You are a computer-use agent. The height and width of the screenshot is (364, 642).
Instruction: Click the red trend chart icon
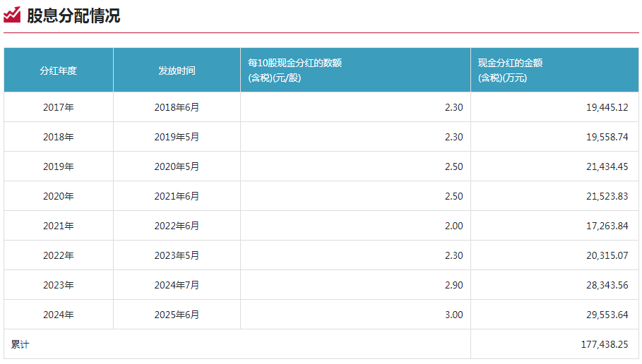tap(12, 15)
